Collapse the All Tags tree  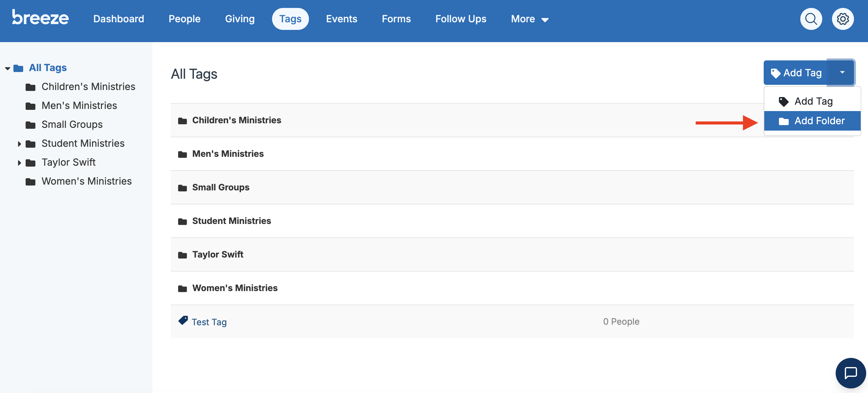[x=7, y=68]
